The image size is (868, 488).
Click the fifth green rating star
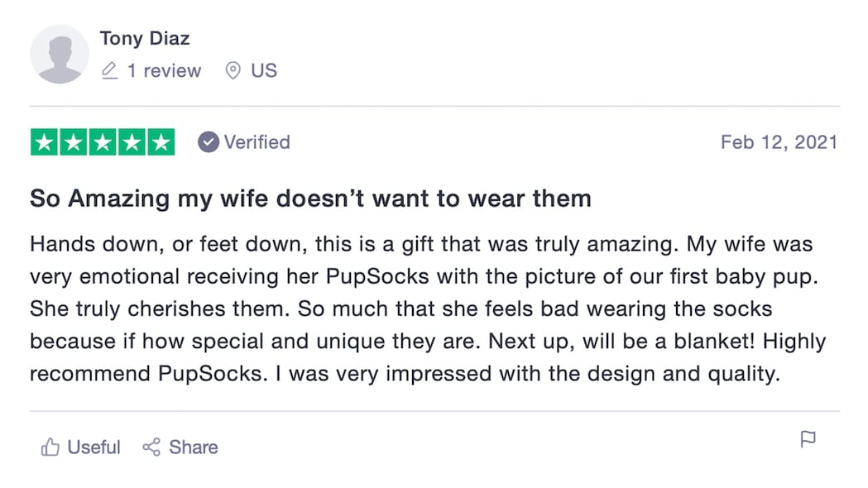161,142
